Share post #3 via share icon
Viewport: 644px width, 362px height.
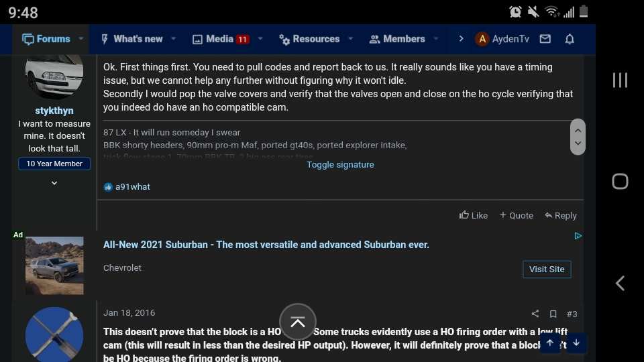click(x=535, y=314)
